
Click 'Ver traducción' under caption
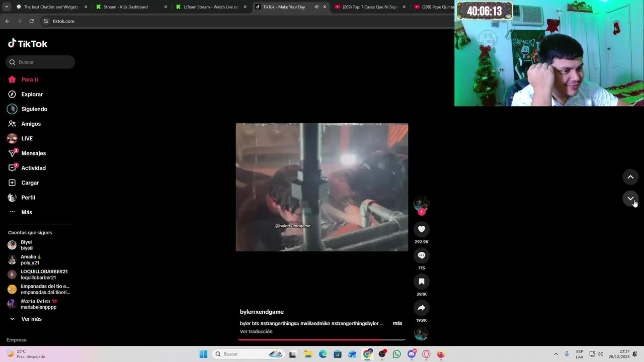256,332
